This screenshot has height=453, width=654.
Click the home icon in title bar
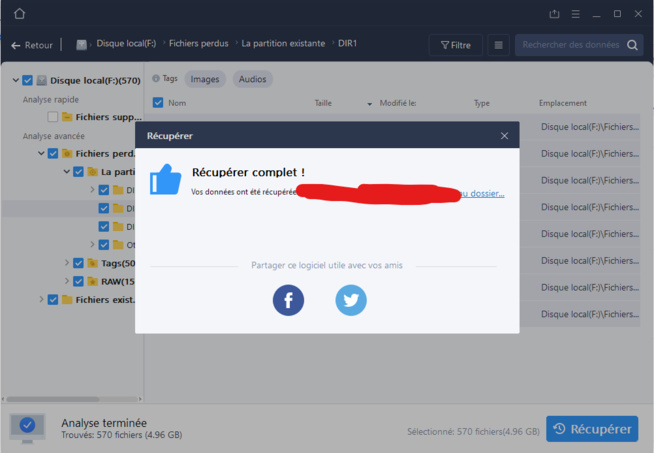[19, 14]
